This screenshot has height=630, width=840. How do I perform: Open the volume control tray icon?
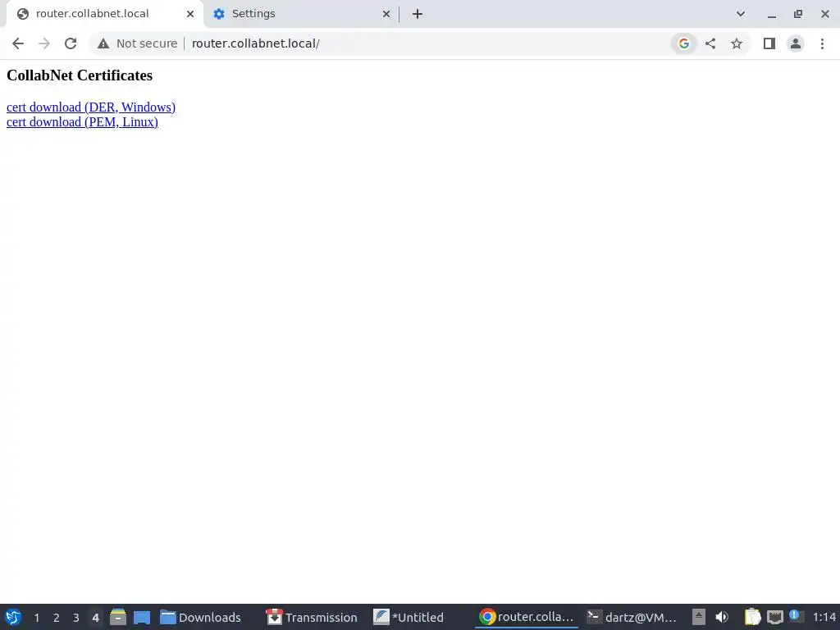click(x=722, y=617)
